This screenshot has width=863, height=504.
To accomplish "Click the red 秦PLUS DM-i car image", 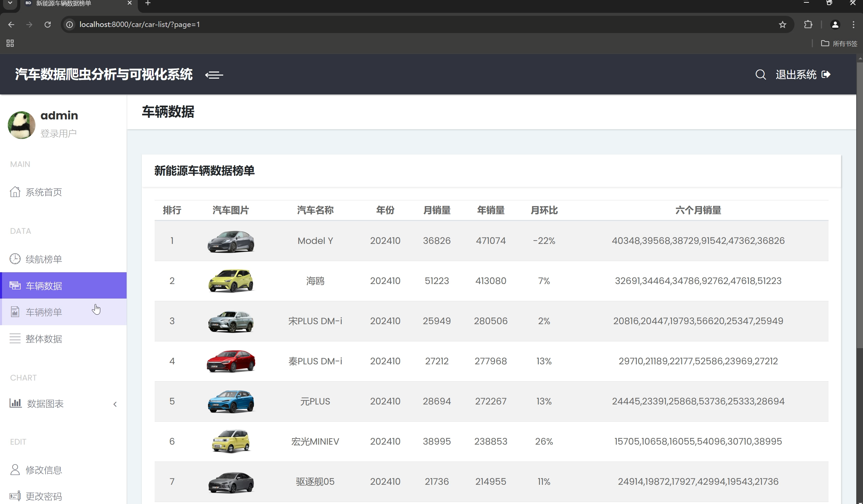I will point(231,361).
